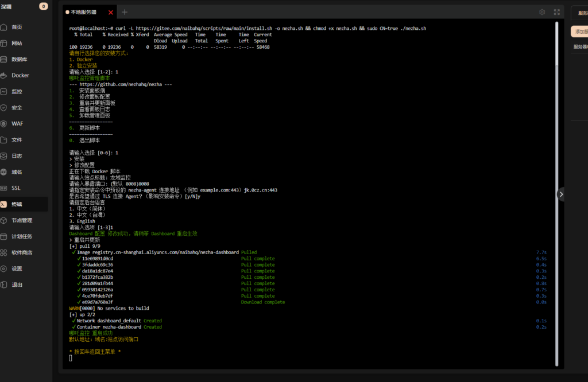Click the WAF globe icon in sidebar

point(4,123)
